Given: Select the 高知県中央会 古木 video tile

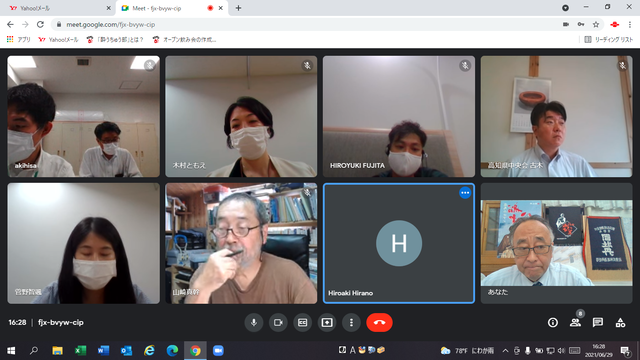Looking at the screenshot, I should [x=556, y=116].
